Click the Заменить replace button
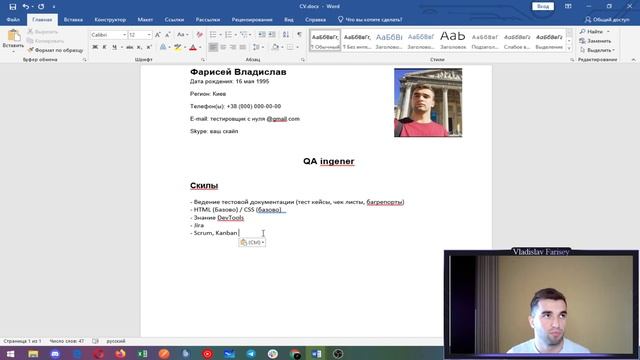 pos(595,41)
